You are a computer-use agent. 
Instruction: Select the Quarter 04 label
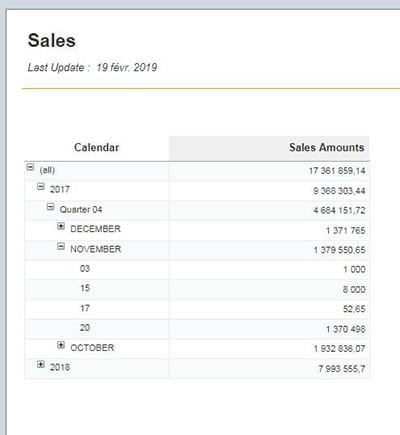pos(81,210)
